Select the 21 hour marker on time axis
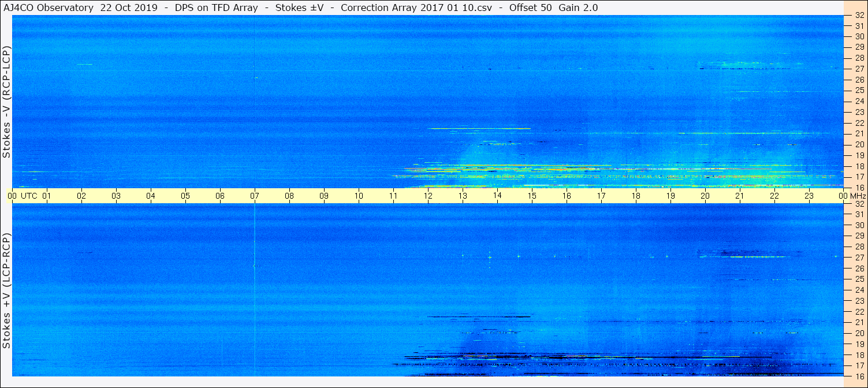 click(x=740, y=196)
